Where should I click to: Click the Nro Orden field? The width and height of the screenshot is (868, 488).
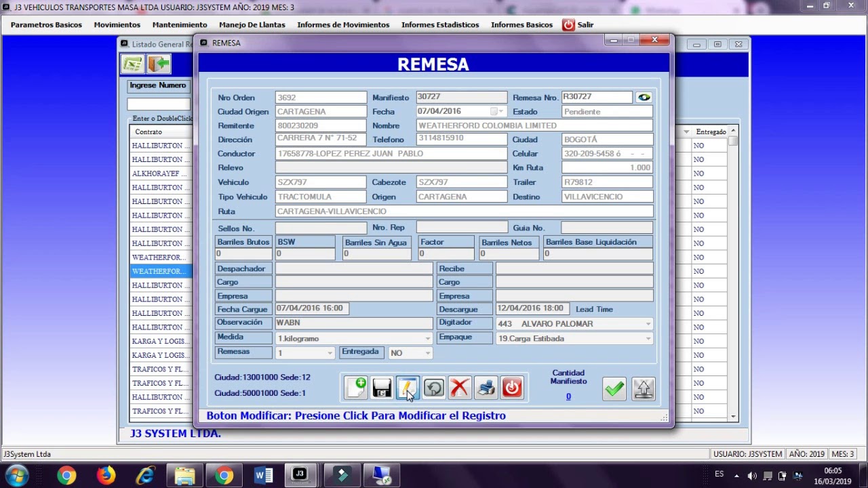tap(321, 98)
